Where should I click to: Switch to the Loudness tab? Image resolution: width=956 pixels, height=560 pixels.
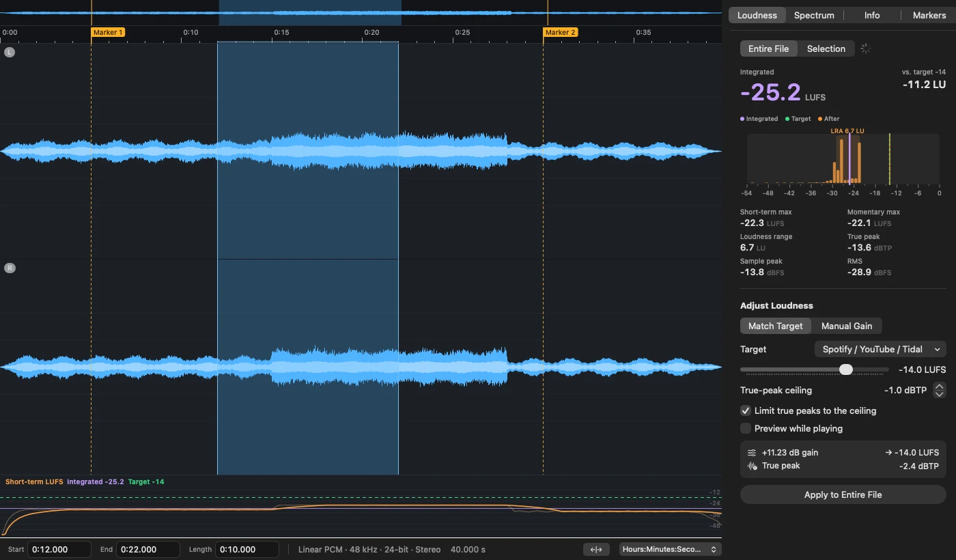coord(757,15)
